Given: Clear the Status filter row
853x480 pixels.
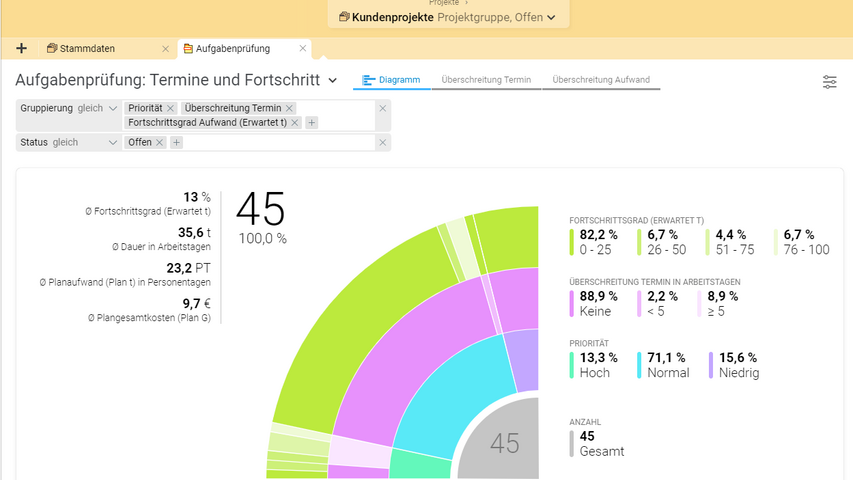Looking at the screenshot, I should pyautogui.click(x=382, y=143).
